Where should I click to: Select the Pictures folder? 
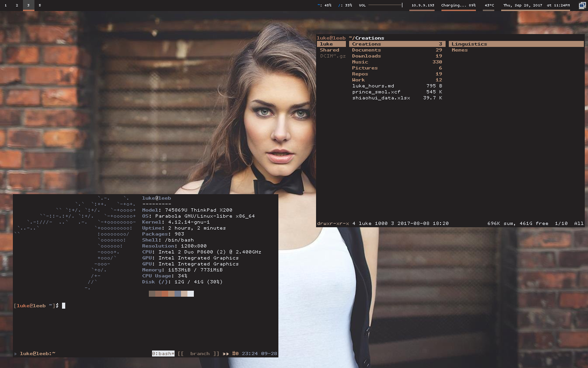click(365, 68)
